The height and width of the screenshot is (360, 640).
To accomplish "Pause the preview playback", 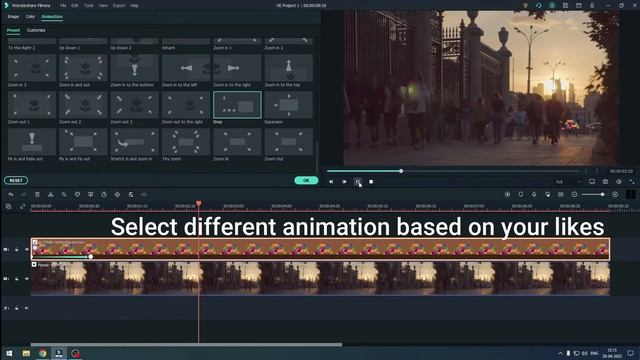I will click(x=358, y=182).
